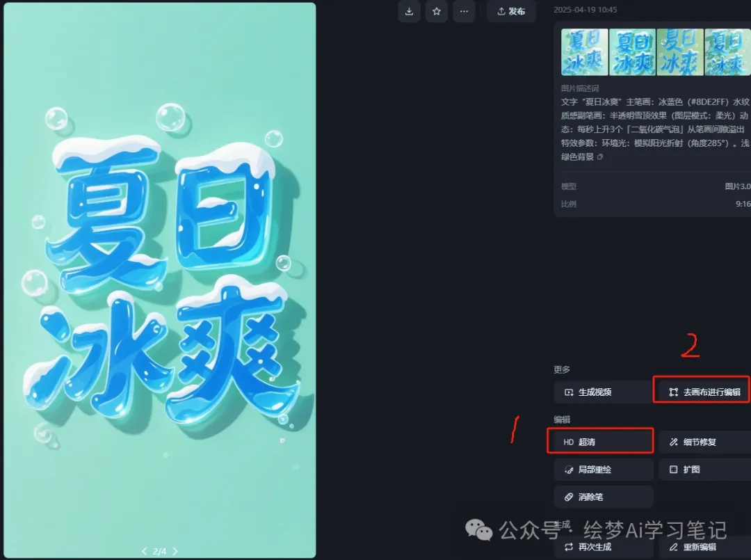The image size is (751, 560).
Task: Select the fourth generated image thumbnail
Action: click(x=727, y=51)
